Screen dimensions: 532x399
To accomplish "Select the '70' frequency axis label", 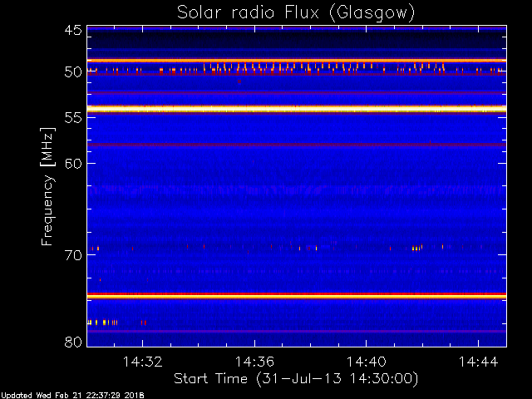I will click(73, 255).
